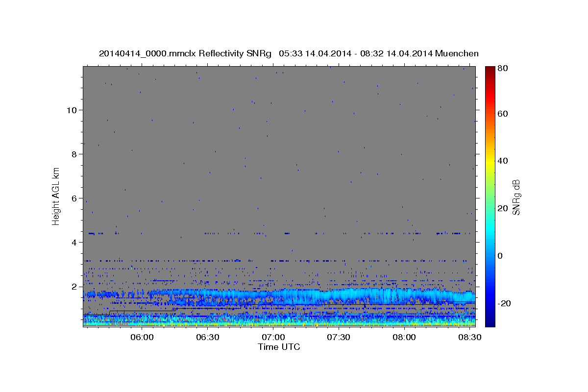Click the height axis label 10
The width and height of the screenshot is (588, 392).
[x=72, y=110]
